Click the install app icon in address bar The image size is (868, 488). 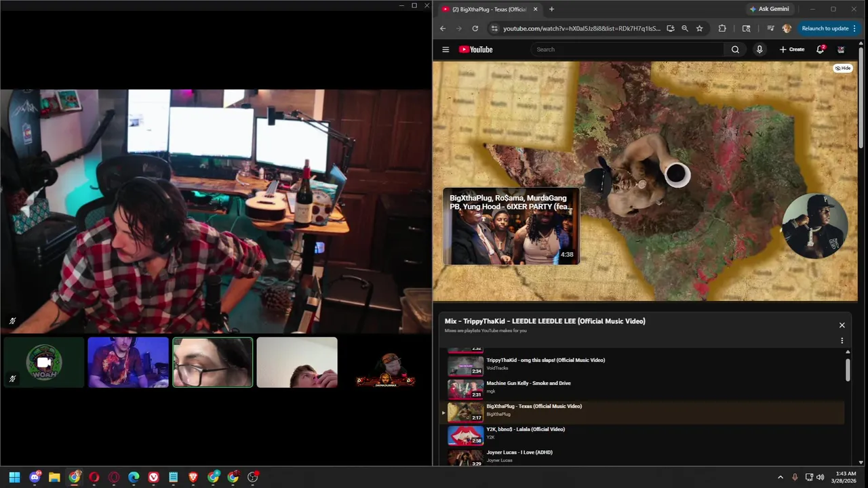click(670, 28)
